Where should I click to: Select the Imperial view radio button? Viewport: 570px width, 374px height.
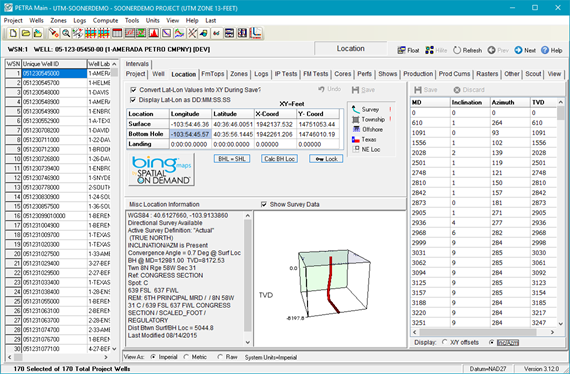pos(153,357)
